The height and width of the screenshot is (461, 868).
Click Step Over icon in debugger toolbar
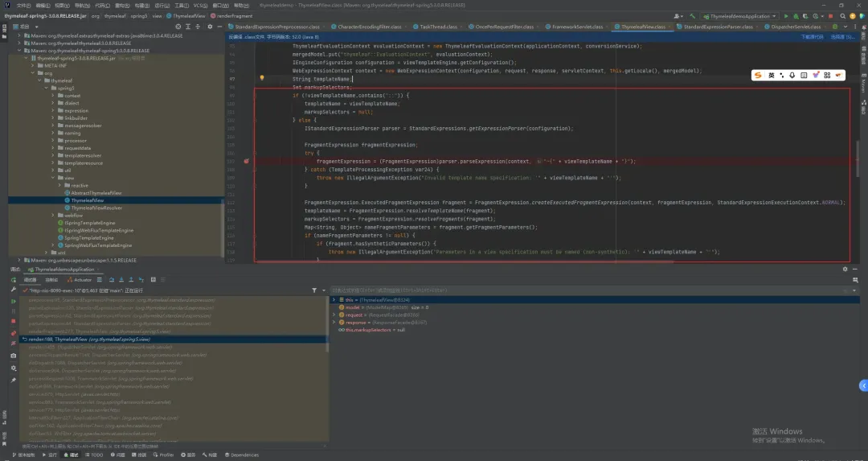(111, 280)
